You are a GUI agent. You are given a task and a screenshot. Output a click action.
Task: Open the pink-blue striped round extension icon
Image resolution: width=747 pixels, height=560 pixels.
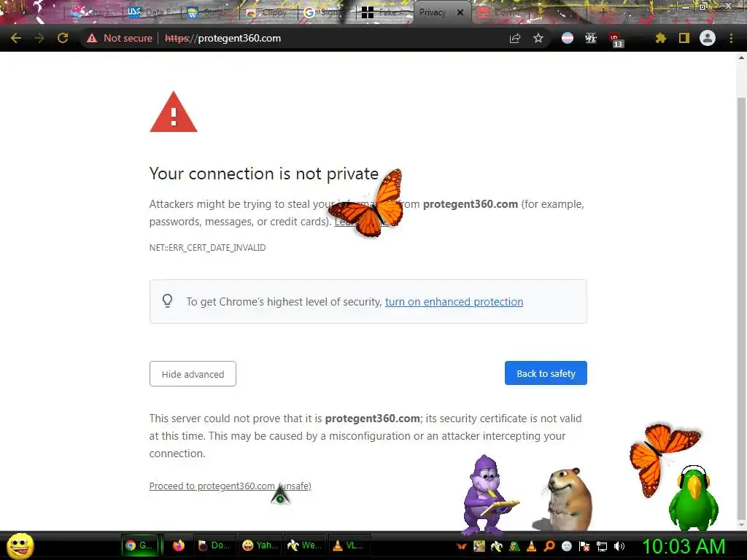568,38
